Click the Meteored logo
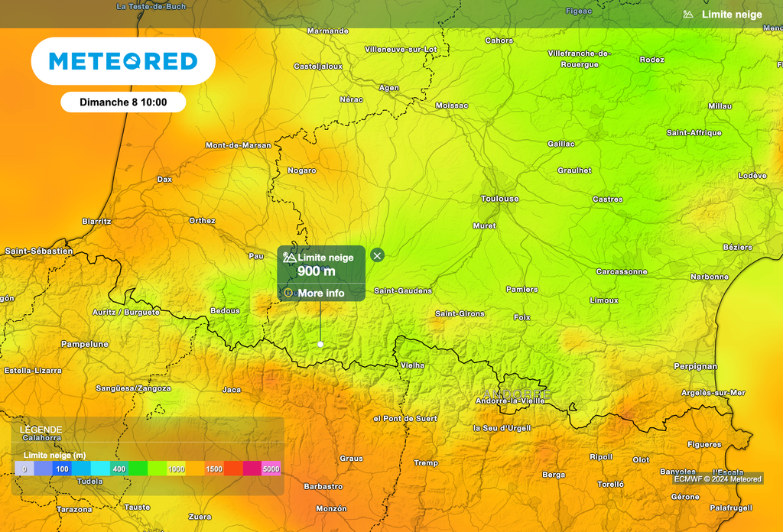The width and height of the screenshot is (783, 532). (123, 61)
